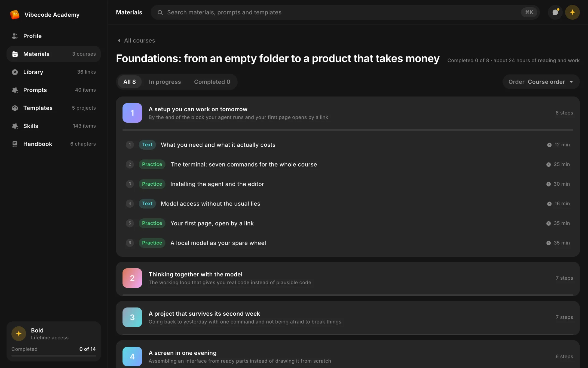
Task: Click the search magnifier icon
Action: pyautogui.click(x=160, y=13)
